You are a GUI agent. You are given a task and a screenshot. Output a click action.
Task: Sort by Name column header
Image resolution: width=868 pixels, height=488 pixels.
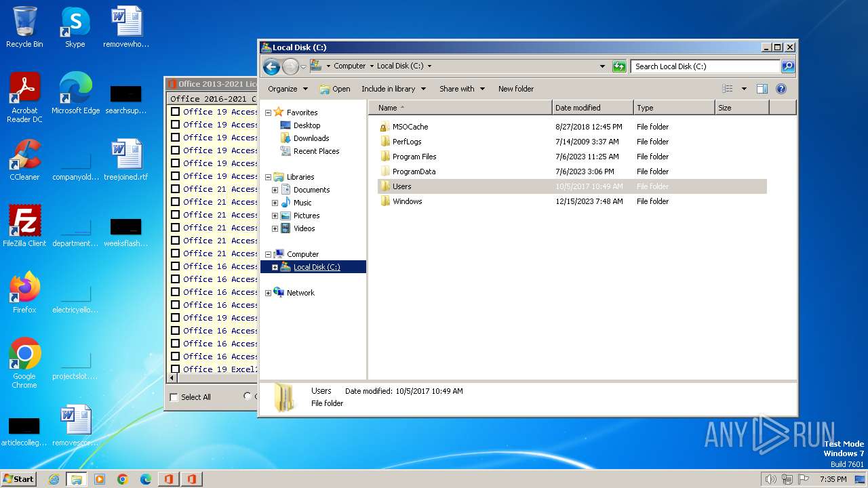coord(460,108)
